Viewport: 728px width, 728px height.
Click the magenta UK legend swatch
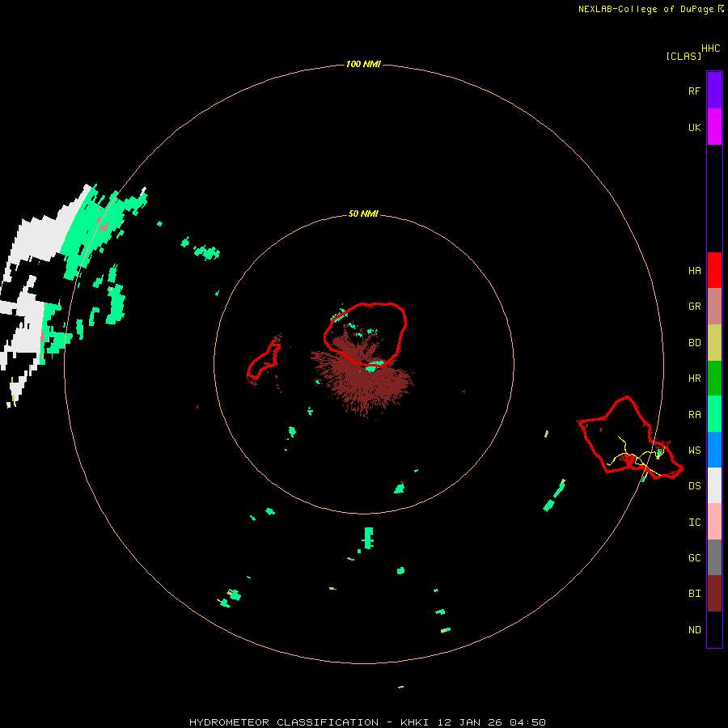[714, 127]
